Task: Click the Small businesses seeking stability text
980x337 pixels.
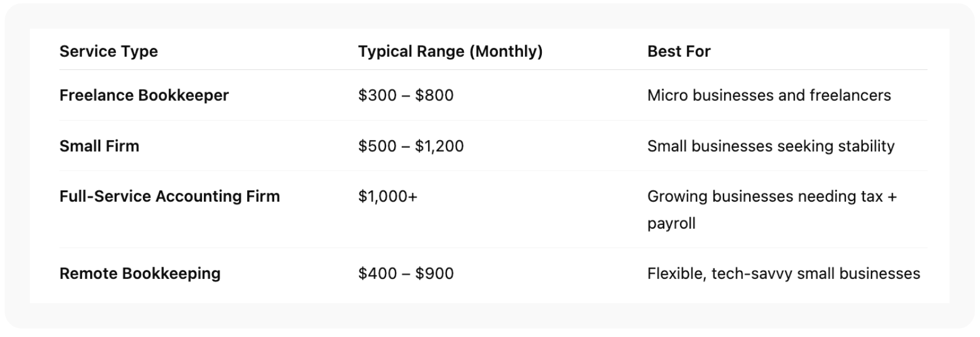Action: point(770,146)
